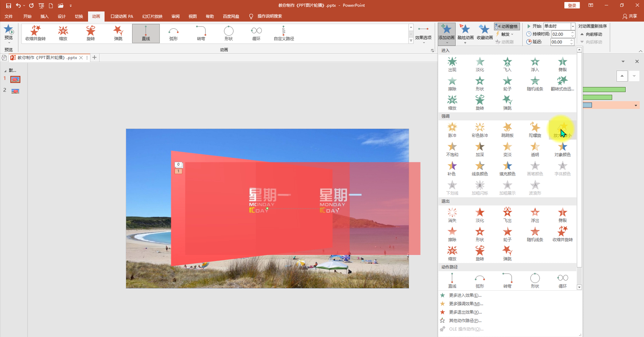Select the 飞入 entrance animation effect
The image size is (644, 337).
click(507, 64)
